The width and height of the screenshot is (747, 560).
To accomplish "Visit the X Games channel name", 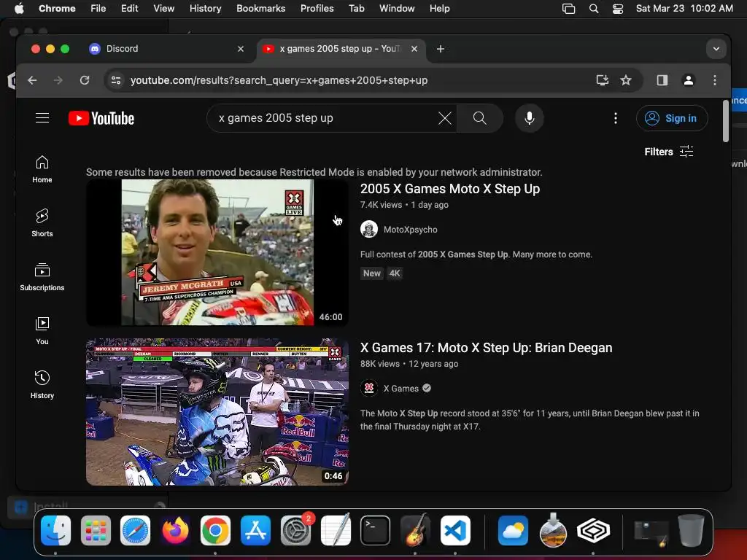I will pos(401,389).
